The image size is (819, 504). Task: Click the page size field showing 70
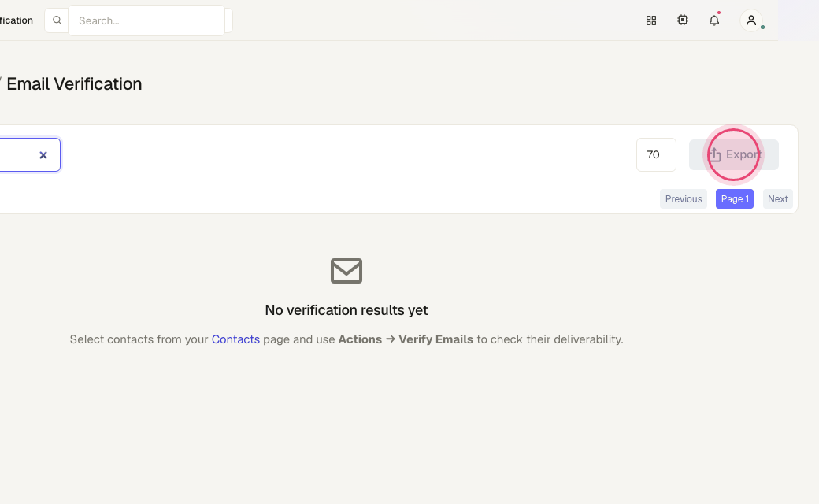[656, 154]
